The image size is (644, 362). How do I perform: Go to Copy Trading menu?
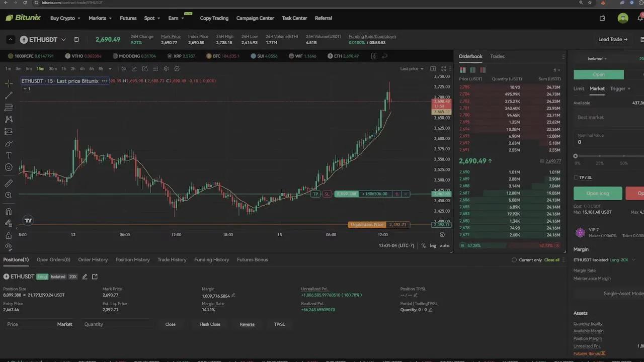214,18
